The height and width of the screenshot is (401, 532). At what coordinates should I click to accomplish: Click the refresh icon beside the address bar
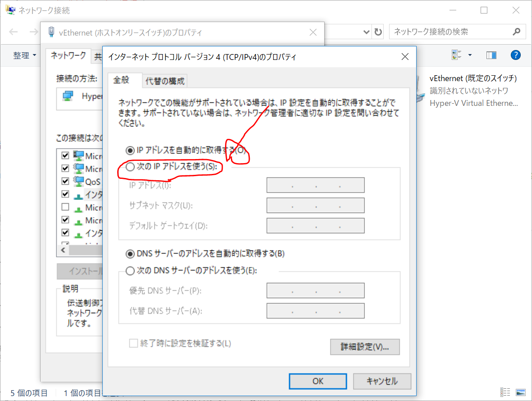pyautogui.click(x=379, y=32)
